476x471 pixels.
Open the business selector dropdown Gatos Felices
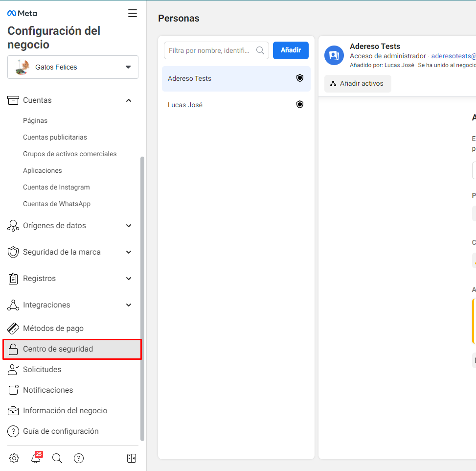(x=73, y=67)
